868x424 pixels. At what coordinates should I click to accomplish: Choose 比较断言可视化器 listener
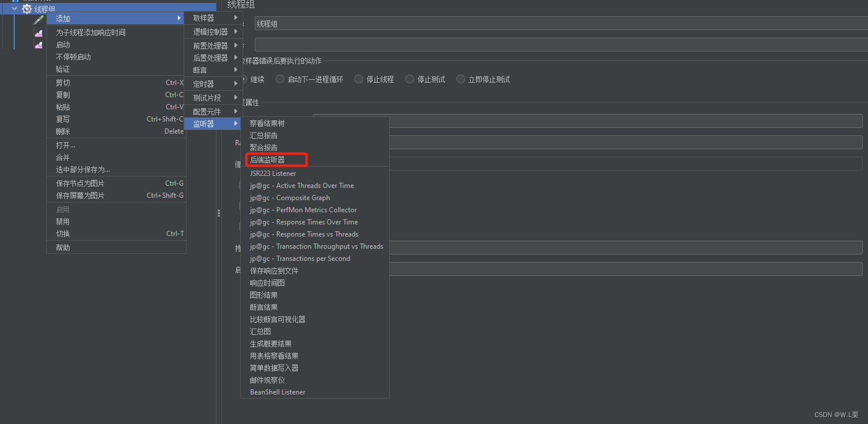coord(315,319)
